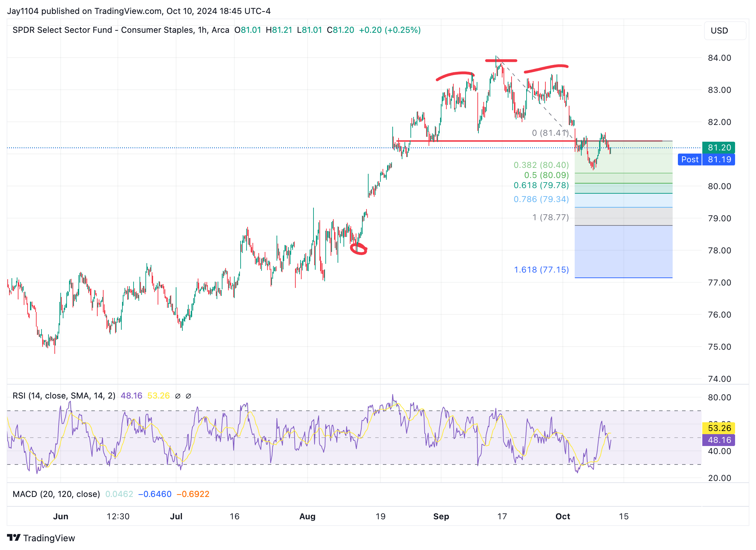Click the RSI 53.26 yellow value tag
The width and height of the screenshot is (756, 550).
(x=719, y=428)
